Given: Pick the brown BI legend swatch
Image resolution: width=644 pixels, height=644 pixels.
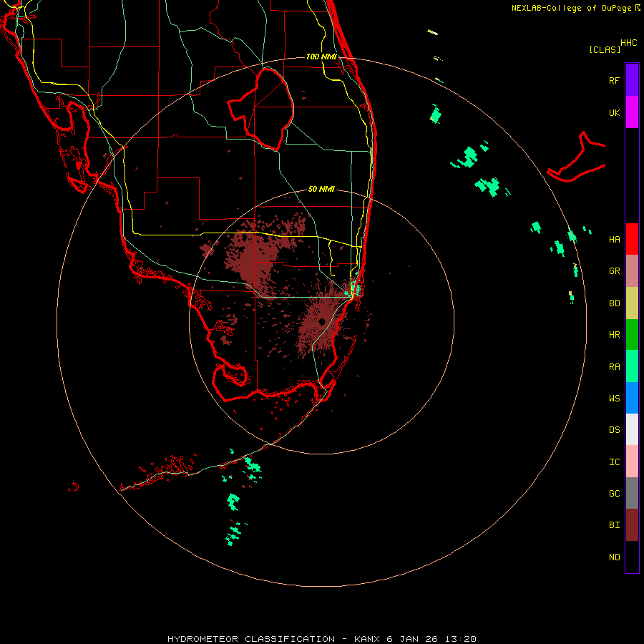Looking at the screenshot, I should 632,525.
